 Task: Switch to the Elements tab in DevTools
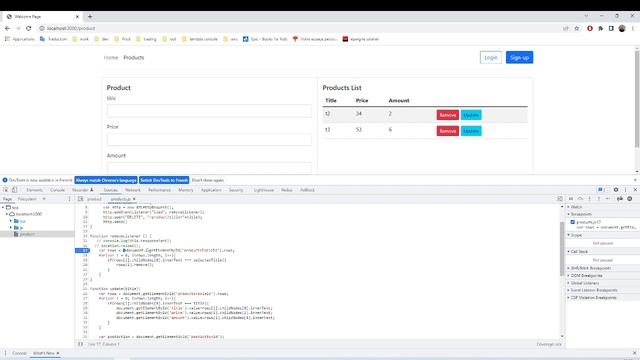click(x=34, y=190)
